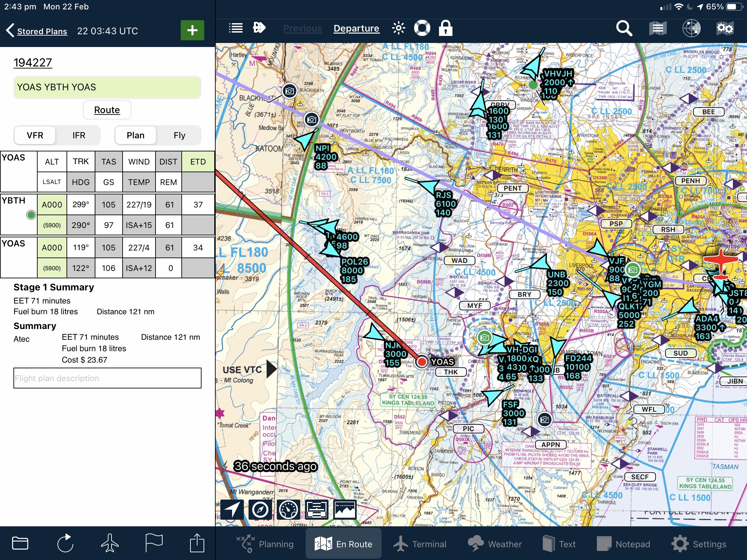Share the plan with export icon
Viewport: 747px width, 560px height.
(x=197, y=543)
